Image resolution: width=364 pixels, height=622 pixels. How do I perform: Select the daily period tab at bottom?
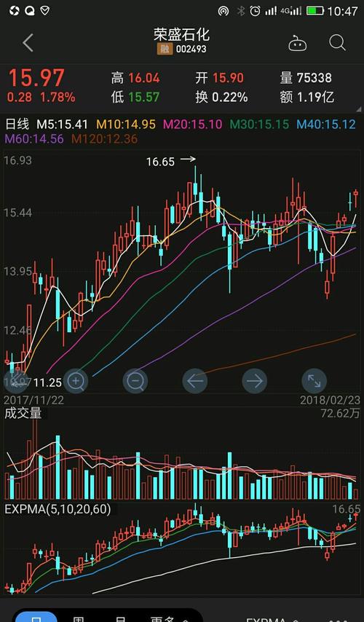[36, 617]
